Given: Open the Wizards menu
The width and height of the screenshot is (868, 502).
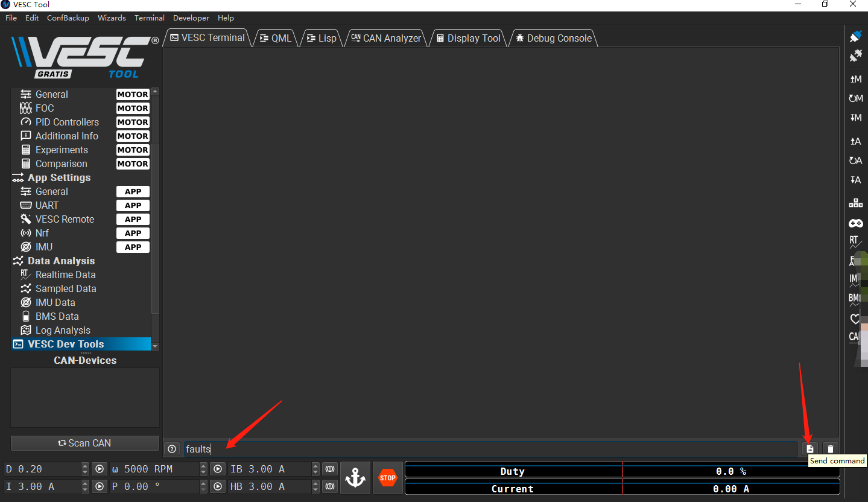Looking at the screenshot, I should pos(112,18).
